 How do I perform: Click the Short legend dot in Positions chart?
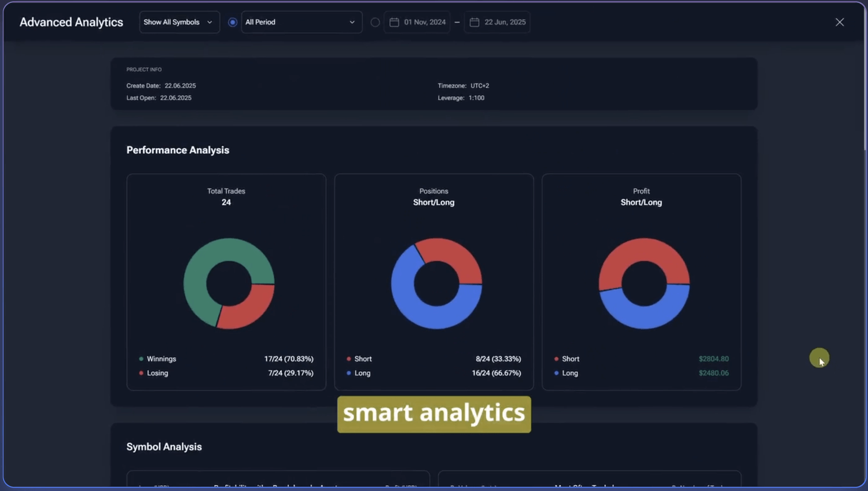coord(348,359)
